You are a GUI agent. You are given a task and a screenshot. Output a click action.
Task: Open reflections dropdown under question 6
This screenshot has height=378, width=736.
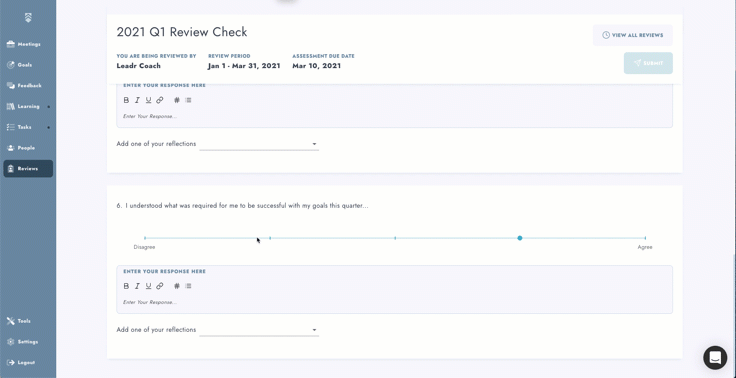[x=259, y=330]
